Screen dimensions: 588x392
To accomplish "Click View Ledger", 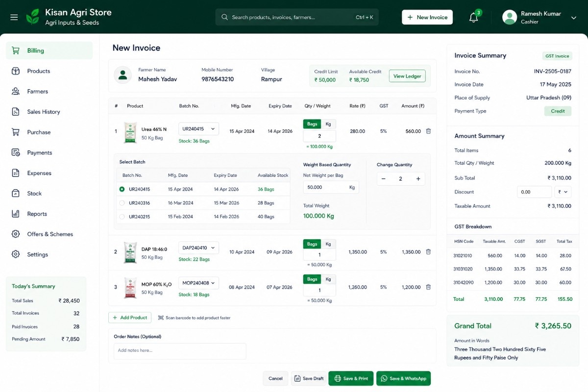I will pyautogui.click(x=407, y=76).
